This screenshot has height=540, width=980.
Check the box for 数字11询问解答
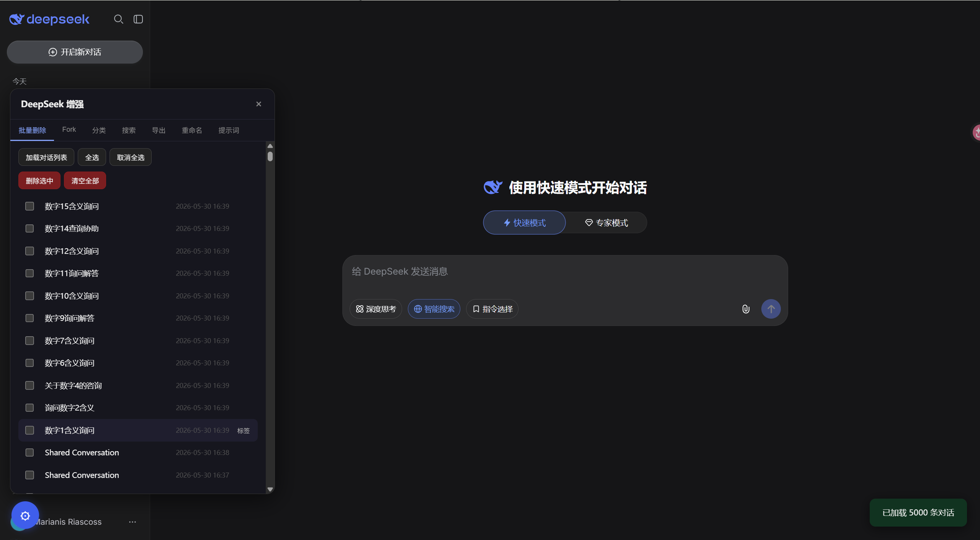click(x=29, y=273)
